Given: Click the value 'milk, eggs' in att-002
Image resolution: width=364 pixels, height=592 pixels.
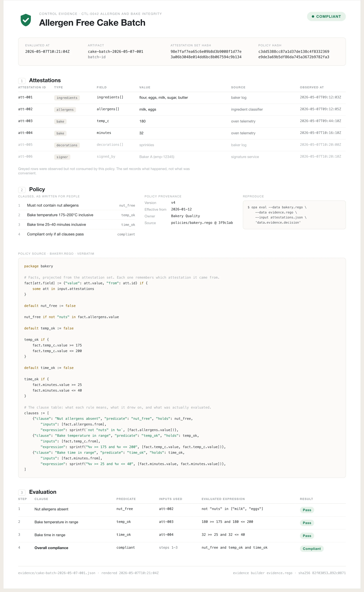Looking at the screenshot, I should pyautogui.click(x=148, y=109).
